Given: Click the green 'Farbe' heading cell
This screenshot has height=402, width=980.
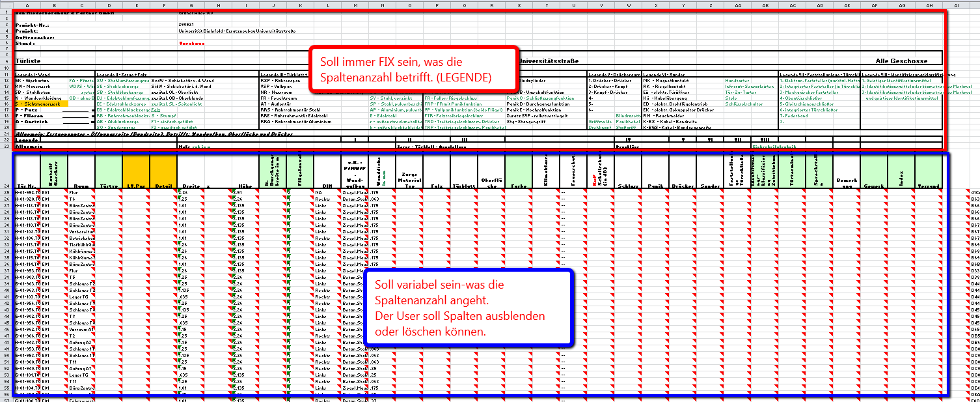Looking at the screenshot, I should 519,172.
